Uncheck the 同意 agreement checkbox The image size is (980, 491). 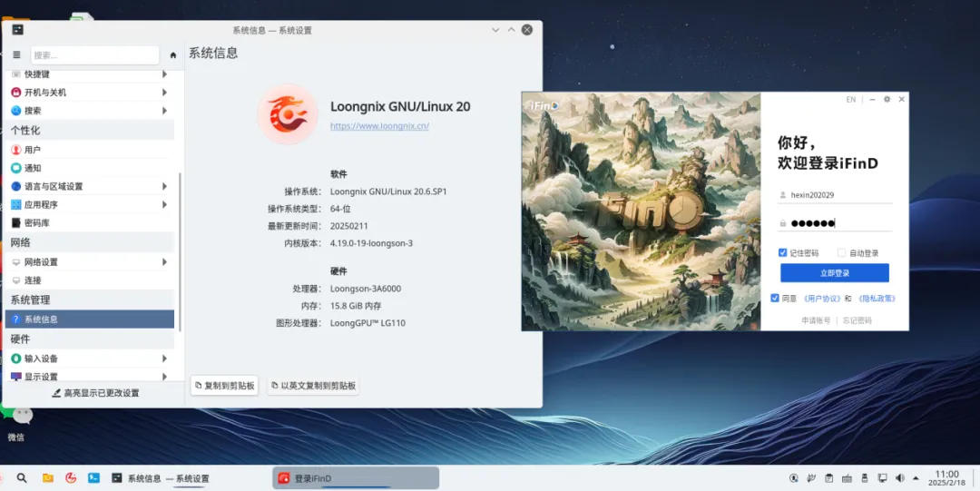(x=774, y=298)
